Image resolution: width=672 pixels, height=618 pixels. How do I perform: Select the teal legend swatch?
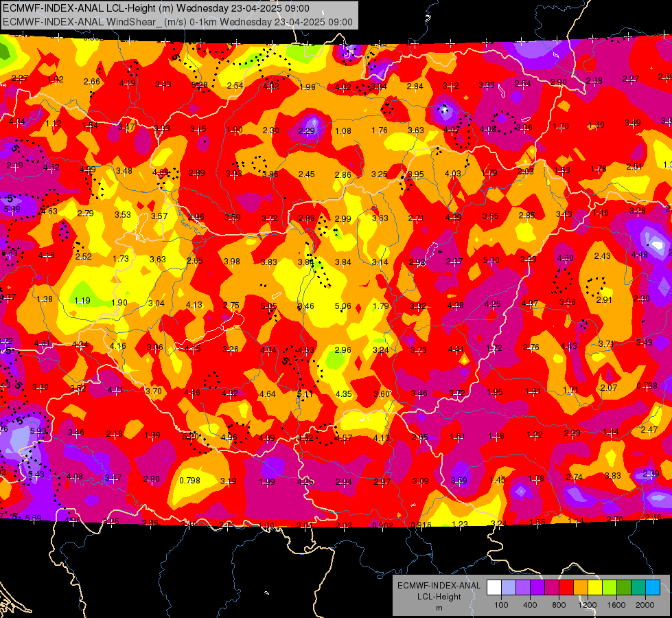(x=638, y=588)
